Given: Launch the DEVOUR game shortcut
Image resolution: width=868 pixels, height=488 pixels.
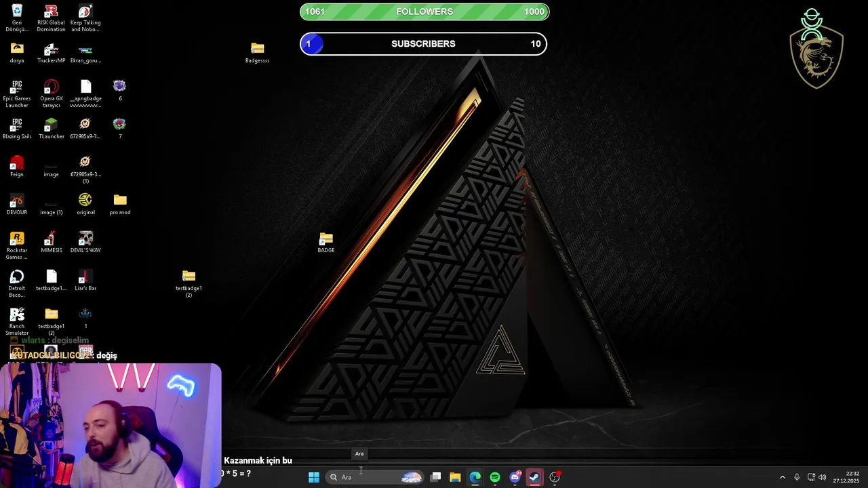Looking at the screenshot, I should (17, 205).
